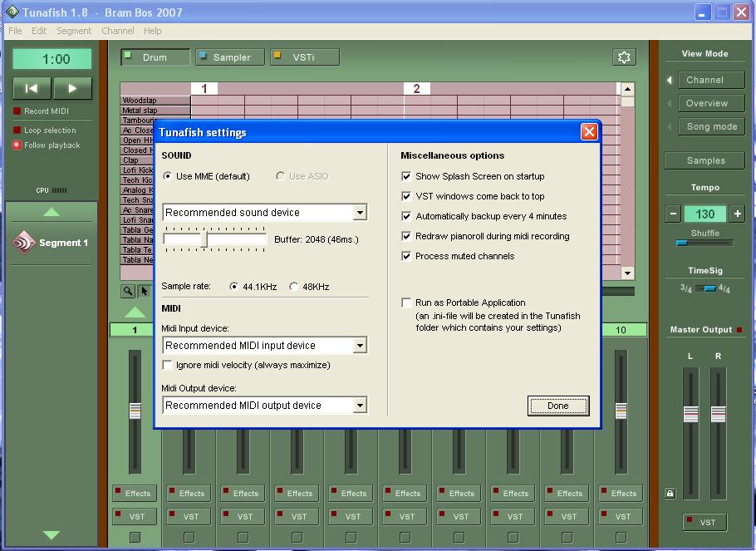Uncheck Automatically backup every 4 minutes

coord(406,216)
